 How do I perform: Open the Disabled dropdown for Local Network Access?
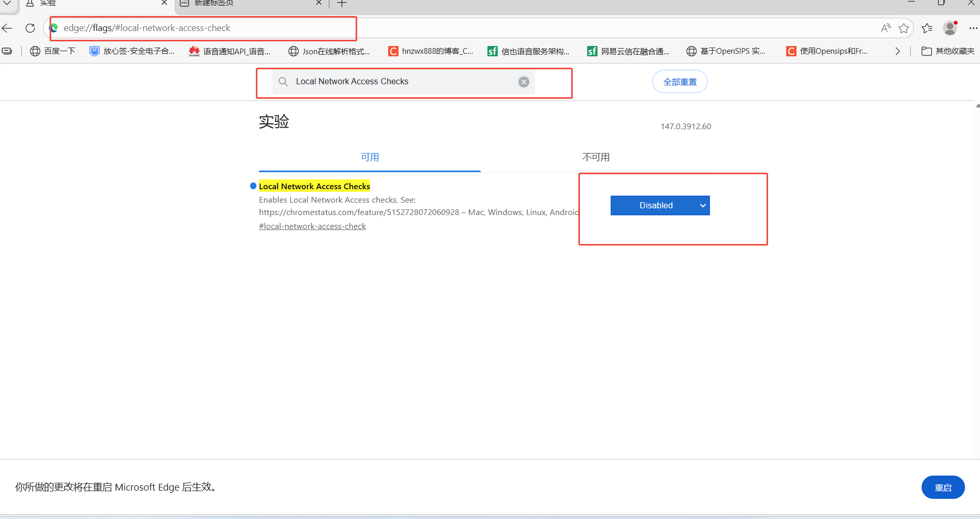pyautogui.click(x=660, y=205)
